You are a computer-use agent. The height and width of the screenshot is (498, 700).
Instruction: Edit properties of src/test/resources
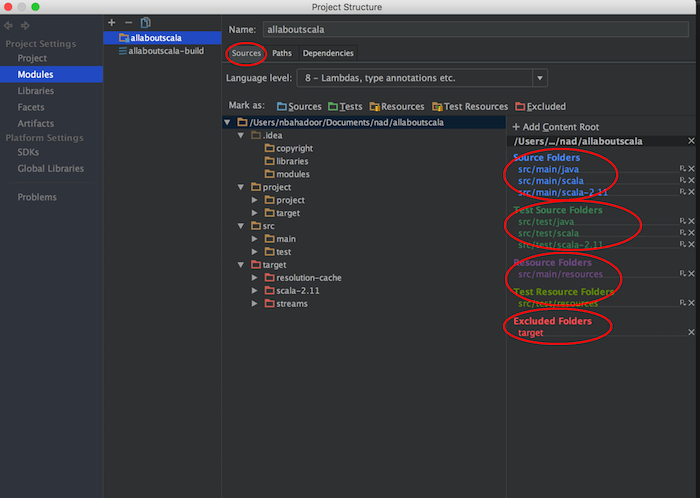tap(683, 303)
